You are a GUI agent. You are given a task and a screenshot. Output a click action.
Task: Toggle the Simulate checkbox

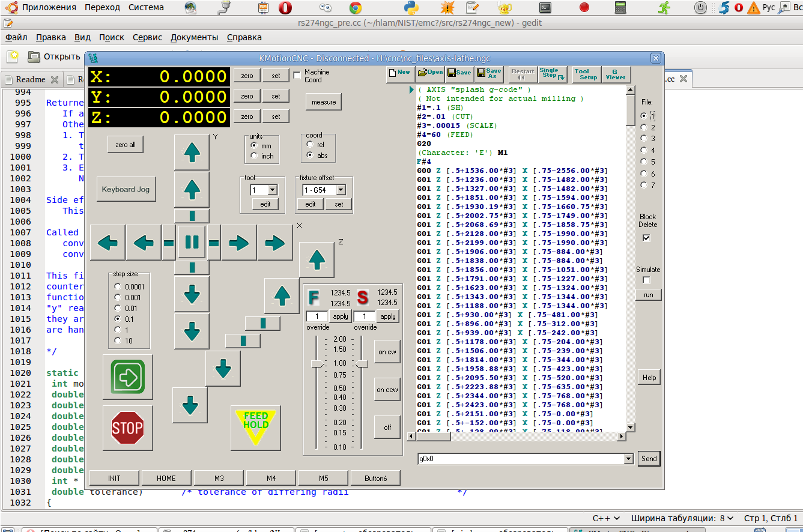[646, 280]
